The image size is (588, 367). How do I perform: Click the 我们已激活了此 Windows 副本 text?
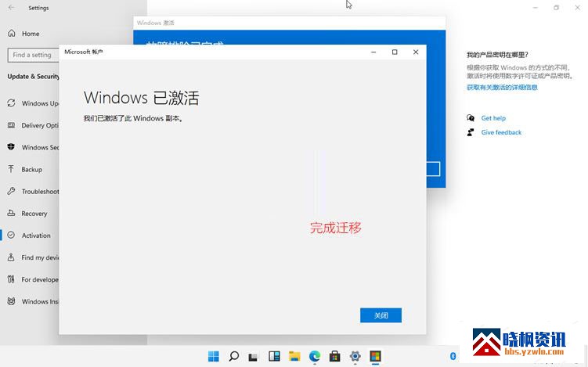[133, 118]
